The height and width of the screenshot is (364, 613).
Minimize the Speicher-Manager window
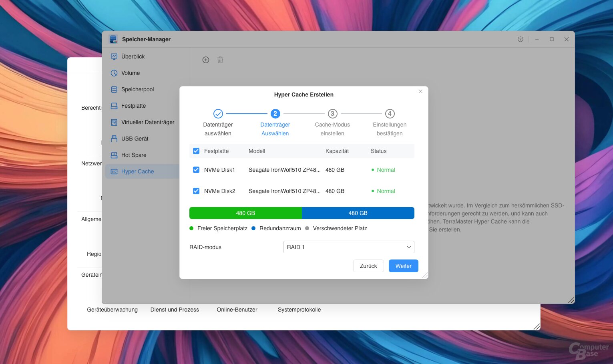[537, 39]
